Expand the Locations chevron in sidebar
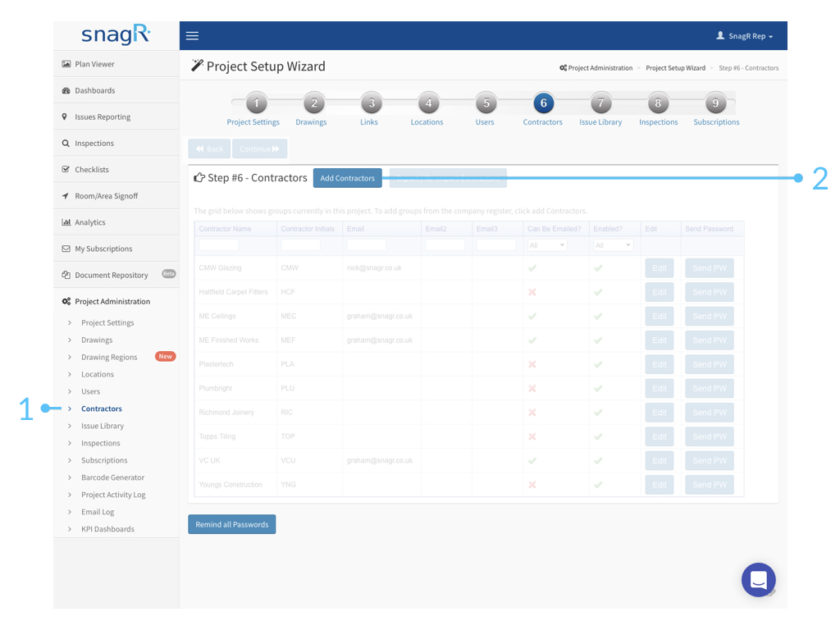 (x=70, y=374)
